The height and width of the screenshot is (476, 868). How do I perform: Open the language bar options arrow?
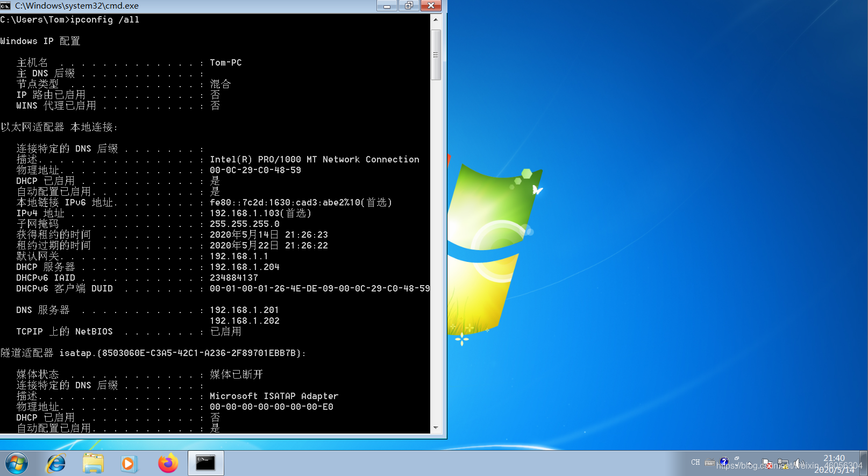pos(737,466)
